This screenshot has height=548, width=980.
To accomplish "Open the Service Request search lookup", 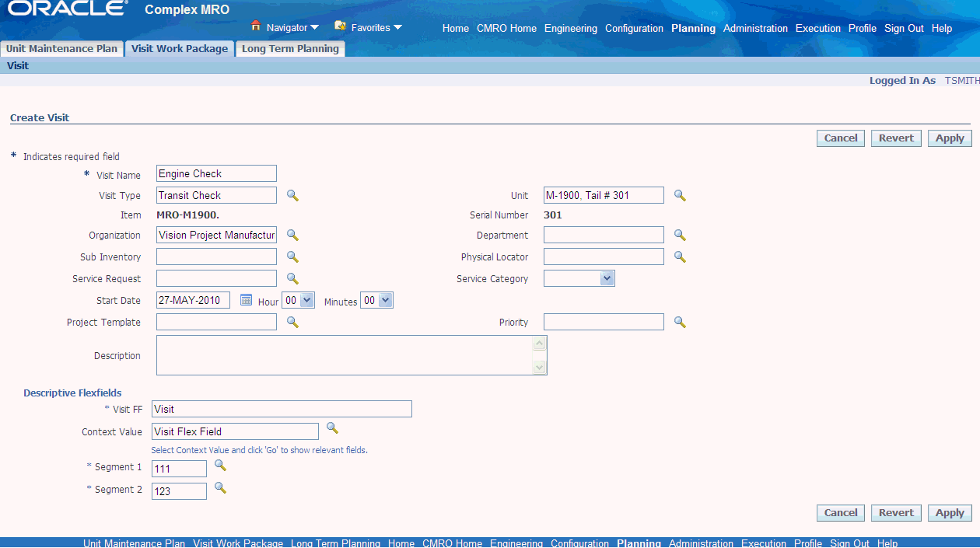I will 292,278.
